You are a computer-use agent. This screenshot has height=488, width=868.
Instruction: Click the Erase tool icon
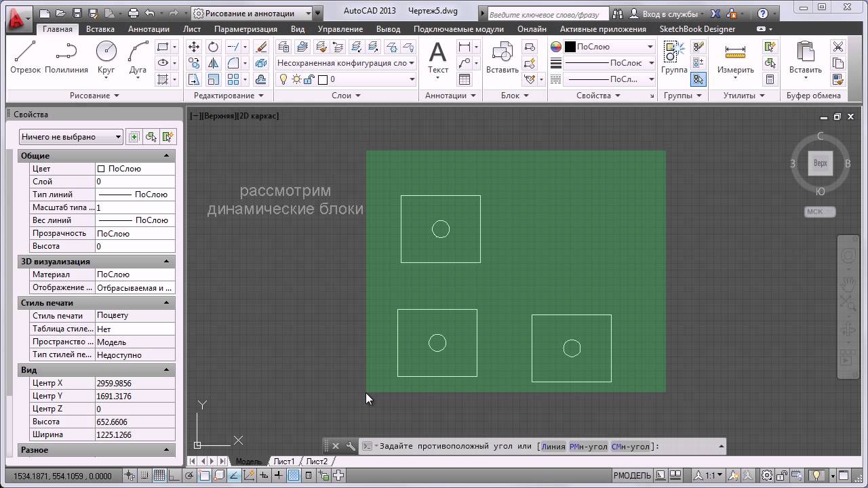pos(262,47)
